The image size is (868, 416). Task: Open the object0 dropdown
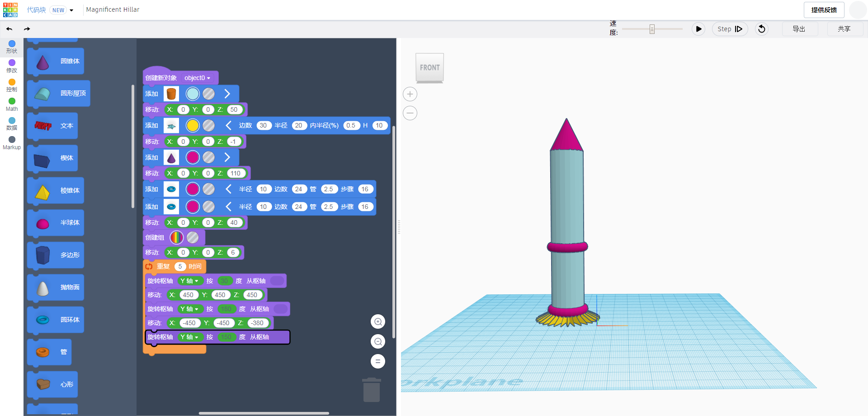pyautogui.click(x=198, y=78)
